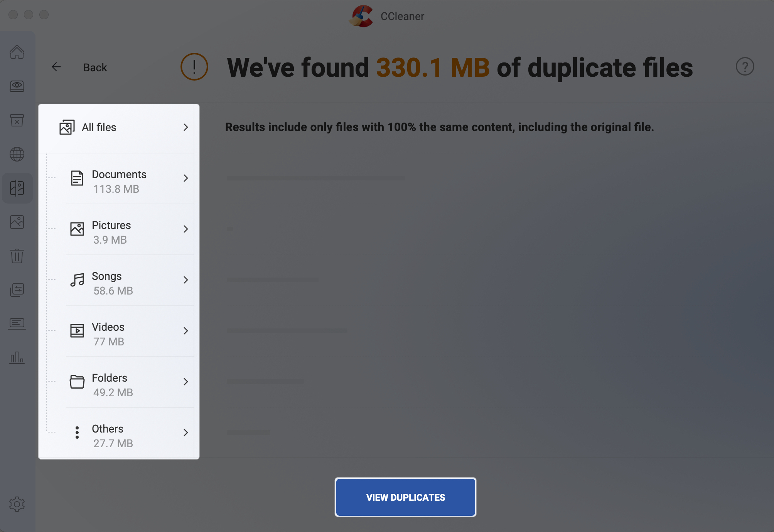Open the Uninstaller tool from the sidebar
Screen dimensions: 774x532
[17, 121]
